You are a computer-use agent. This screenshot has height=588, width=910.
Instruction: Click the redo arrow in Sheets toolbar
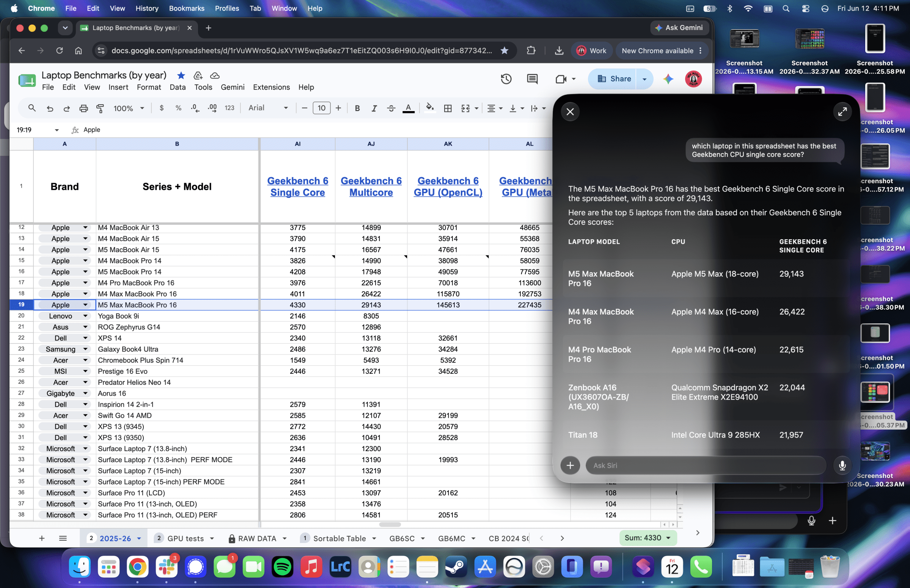point(66,108)
